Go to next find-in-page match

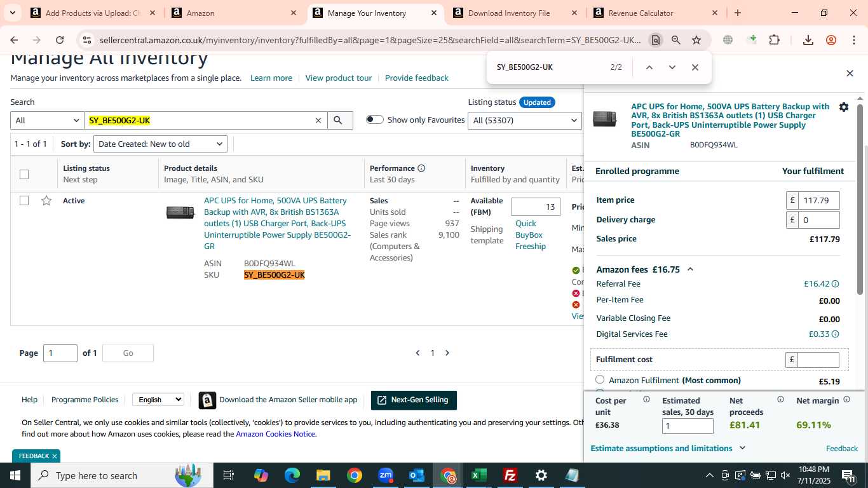pyautogui.click(x=672, y=67)
